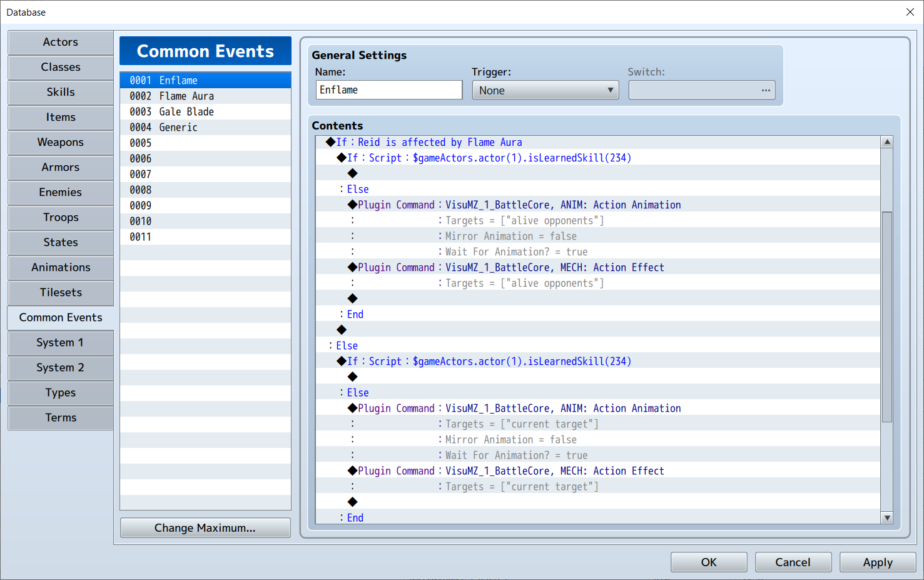Open the Terms tab

tap(61, 418)
